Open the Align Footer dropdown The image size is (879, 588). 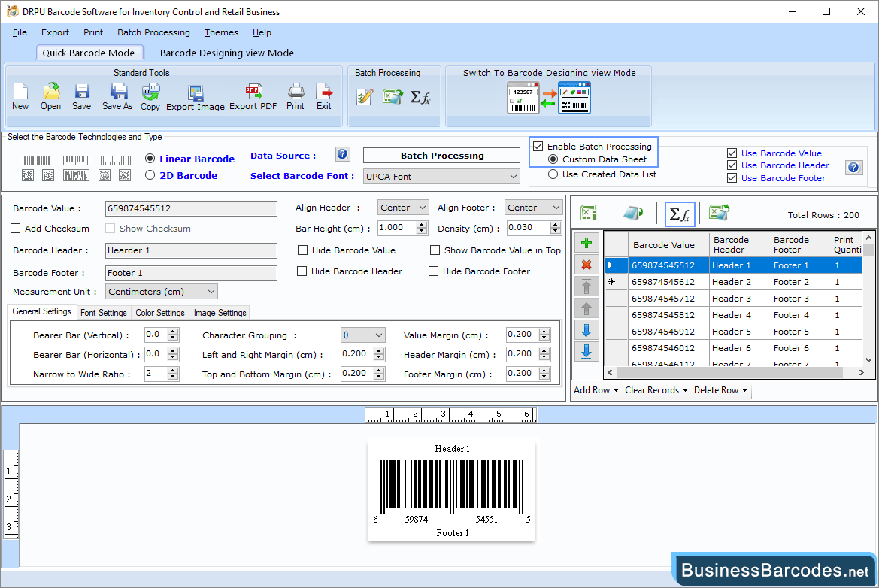[533, 208]
